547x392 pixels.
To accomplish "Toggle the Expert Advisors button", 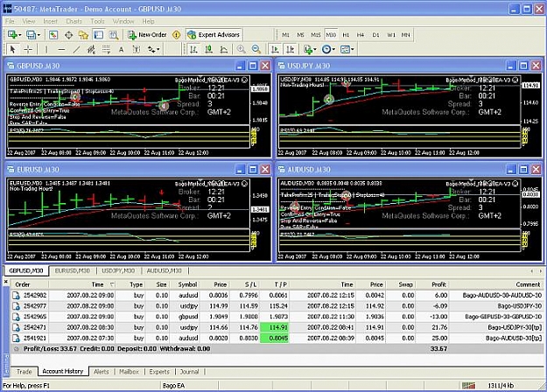I will (214, 35).
